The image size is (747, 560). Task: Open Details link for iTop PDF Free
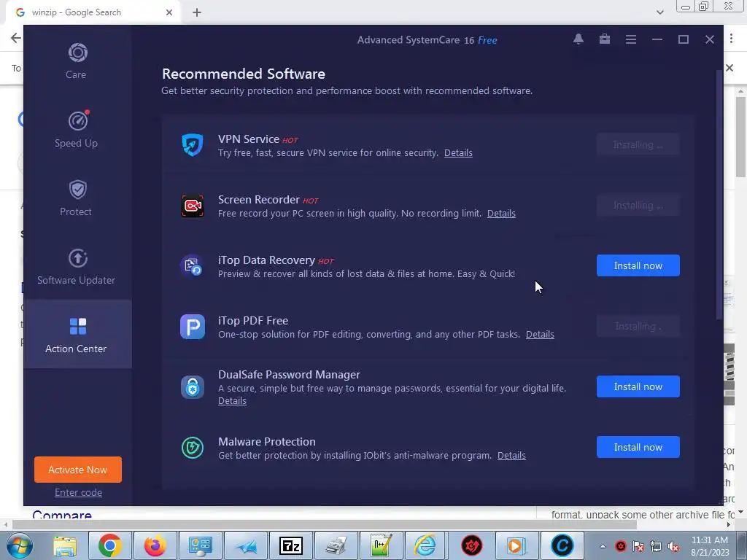coord(540,334)
